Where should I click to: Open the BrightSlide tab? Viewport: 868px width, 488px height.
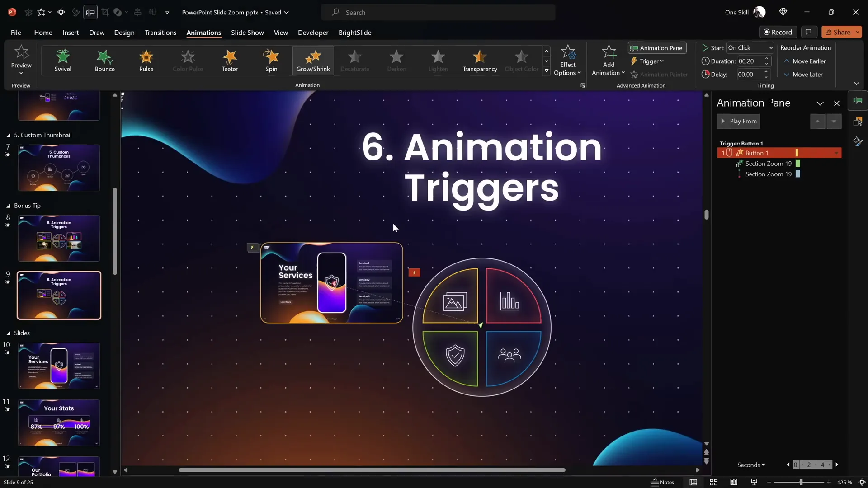pyautogui.click(x=355, y=33)
